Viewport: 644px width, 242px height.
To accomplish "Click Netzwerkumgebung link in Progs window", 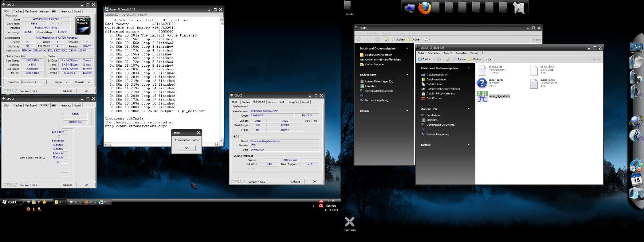I will (377, 100).
